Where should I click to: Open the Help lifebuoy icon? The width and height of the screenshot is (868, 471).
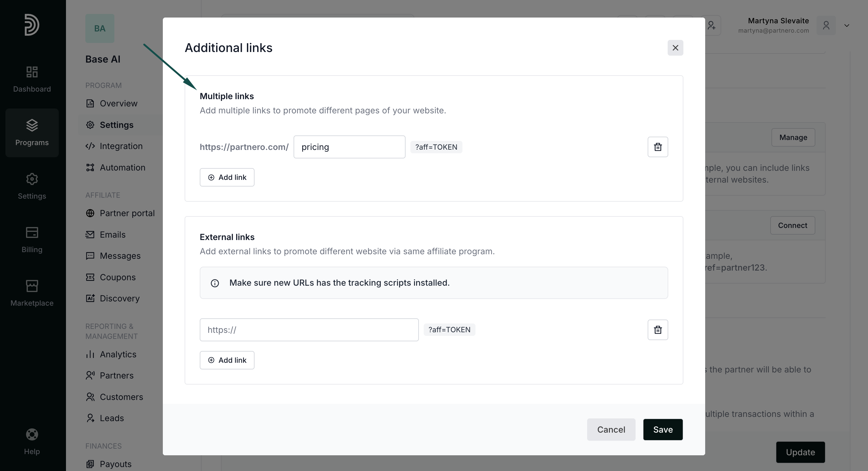(x=32, y=434)
